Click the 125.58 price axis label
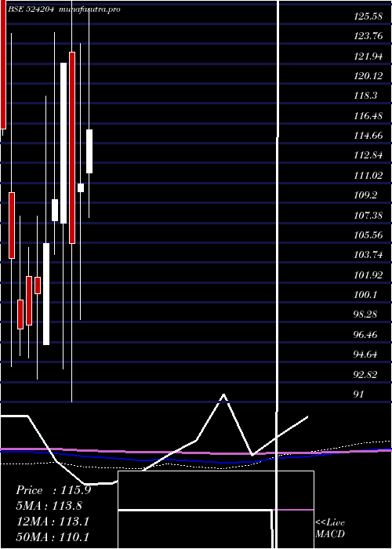 coord(368,16)
